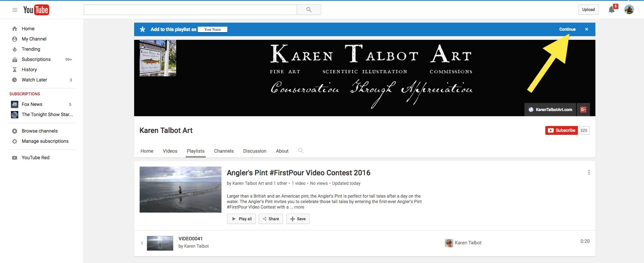Click the search magnifier button
This screenshot has width=644, height=263.
click(x=309, y=10)
